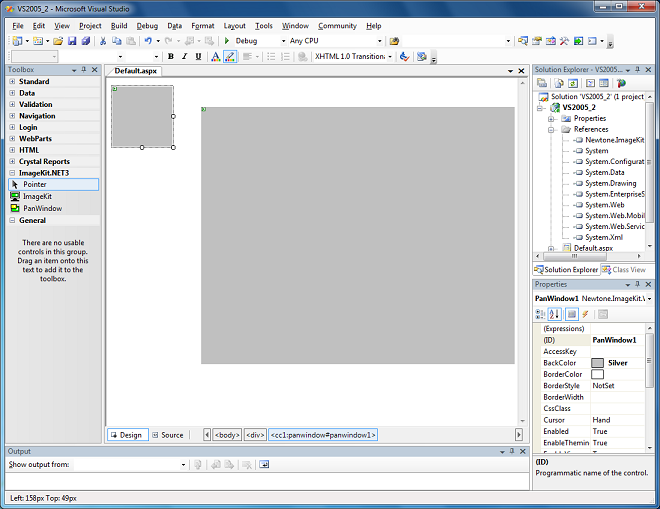Viewport: 660px width, 509px height.
Task: Toggle Underline formatting button
Action: click(198, 56)
